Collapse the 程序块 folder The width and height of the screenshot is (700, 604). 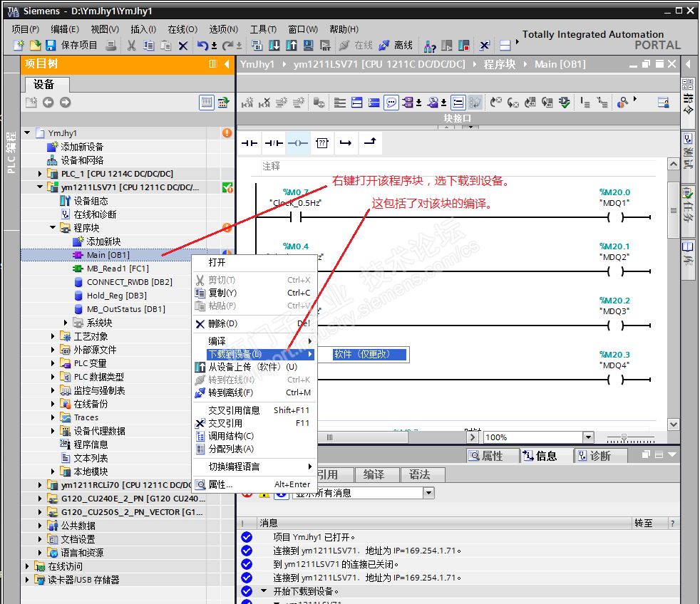[x=53, y=227]
